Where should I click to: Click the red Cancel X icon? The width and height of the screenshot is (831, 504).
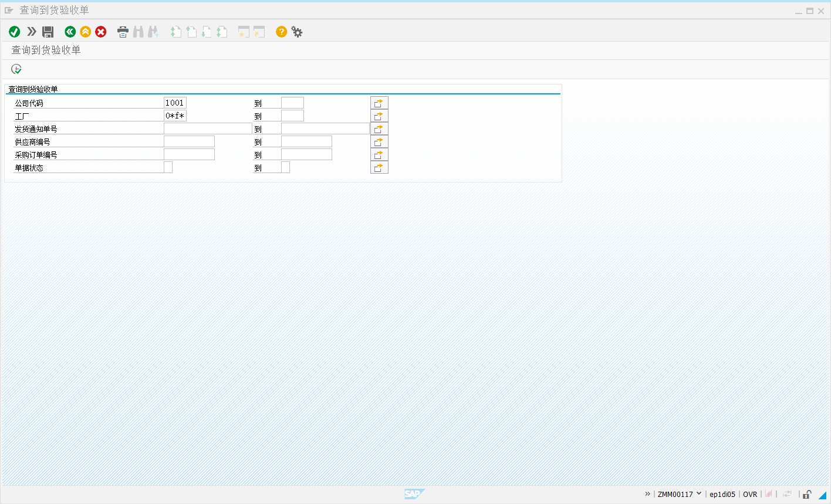pyautogui.click(x=101, y=32)
